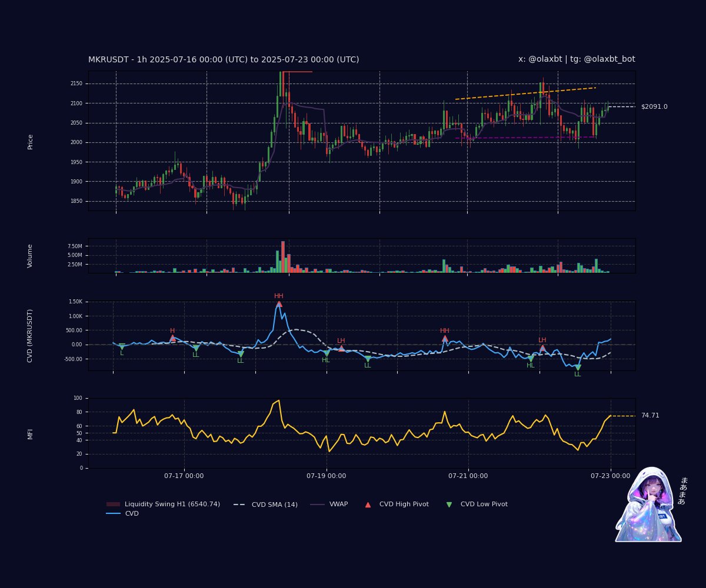Click the 7.50M volume tick label
Image resolution: width=706 pixels, height=588 pixels.
[x=75, y=246]
